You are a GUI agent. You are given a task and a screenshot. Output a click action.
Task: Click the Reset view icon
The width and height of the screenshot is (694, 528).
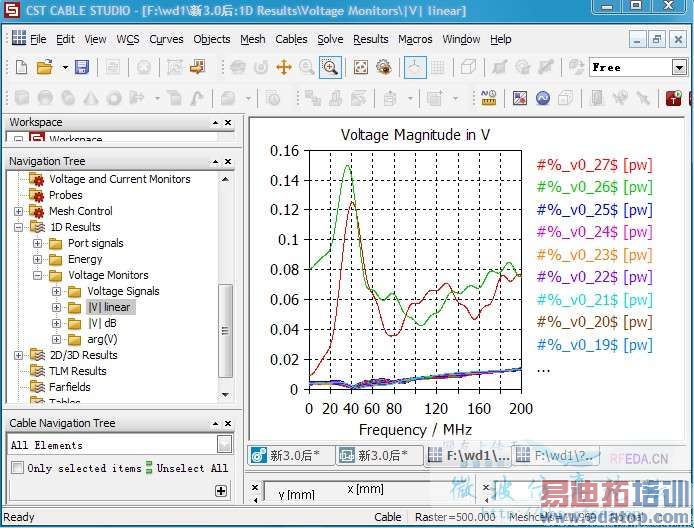(361, 67)
